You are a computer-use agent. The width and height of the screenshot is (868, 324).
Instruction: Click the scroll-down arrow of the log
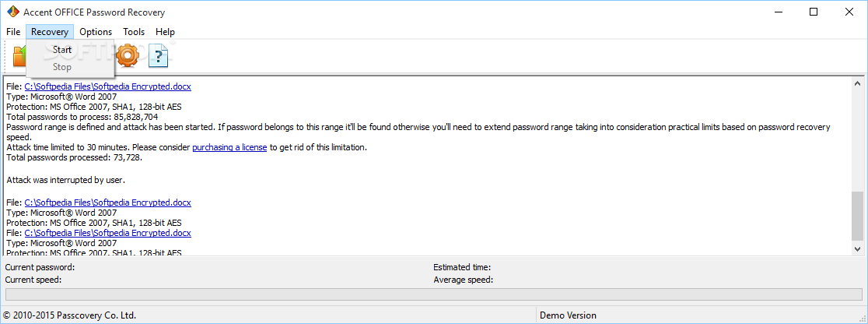(x=858, y=248)
